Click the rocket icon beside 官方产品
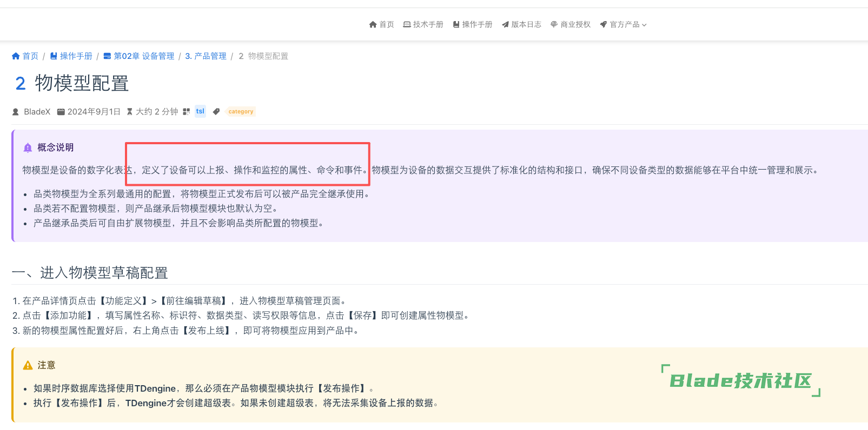This screenshot has width=868, height=430. pos(603,24)
